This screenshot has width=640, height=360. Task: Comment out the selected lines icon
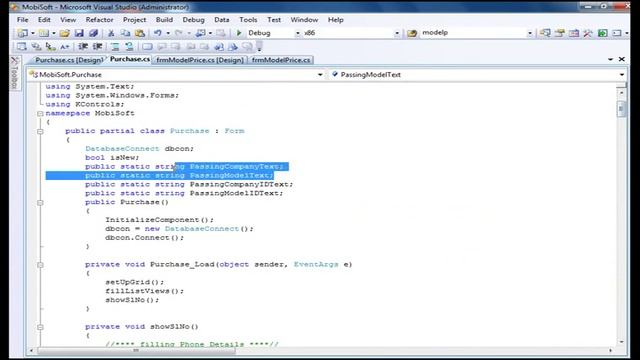(115, 47)
